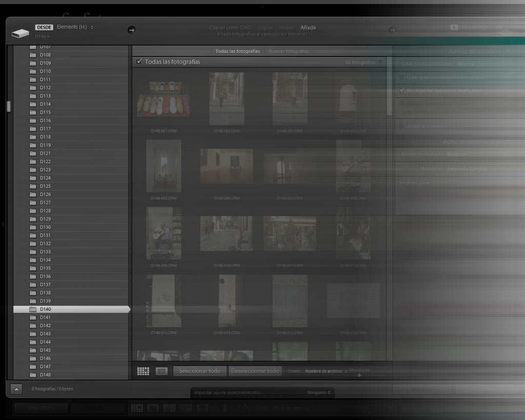Select thumbnail D140-001.CRW

pyautogui.click(x=164, y=98)
